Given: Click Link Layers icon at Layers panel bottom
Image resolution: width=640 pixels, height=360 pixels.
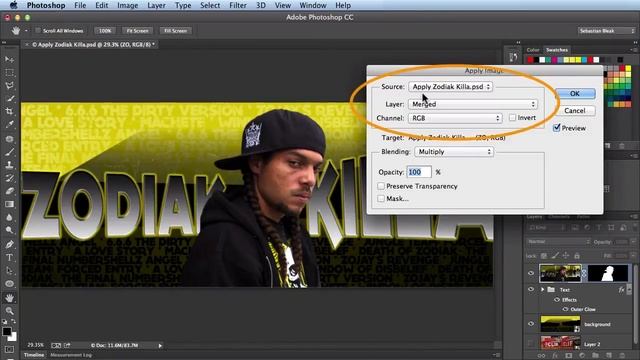Looking at the screenshot, I should [541, 356].
